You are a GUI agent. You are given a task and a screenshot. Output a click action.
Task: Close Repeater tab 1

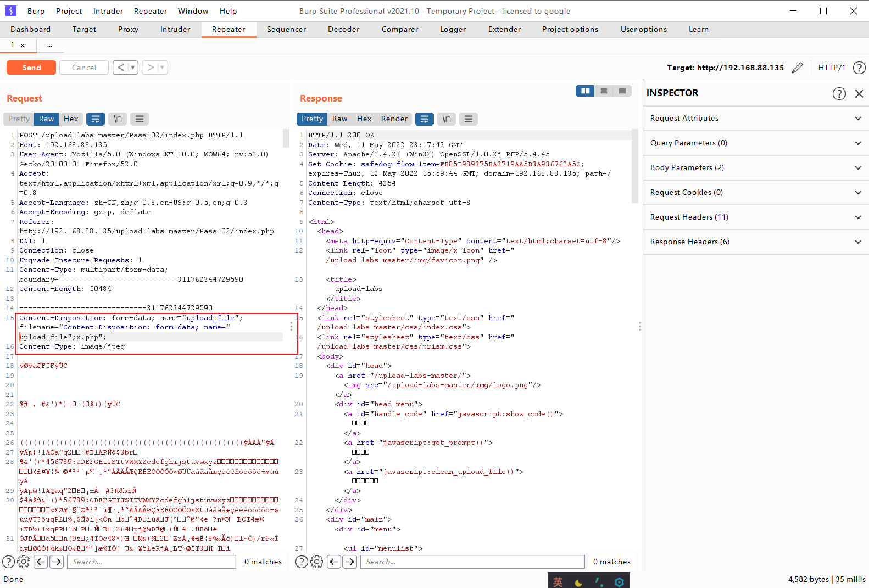click(x=23, y=46)
